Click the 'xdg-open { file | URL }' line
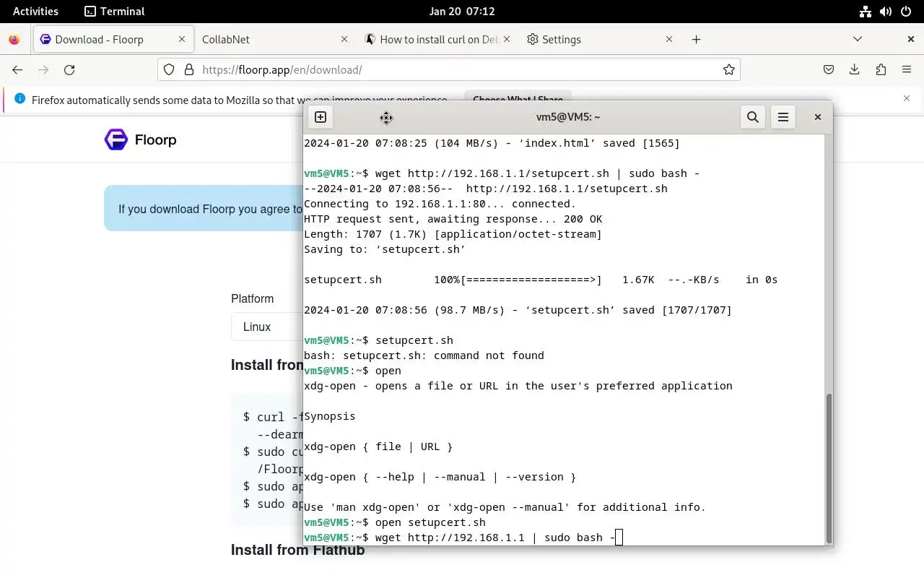 [378, 447]
